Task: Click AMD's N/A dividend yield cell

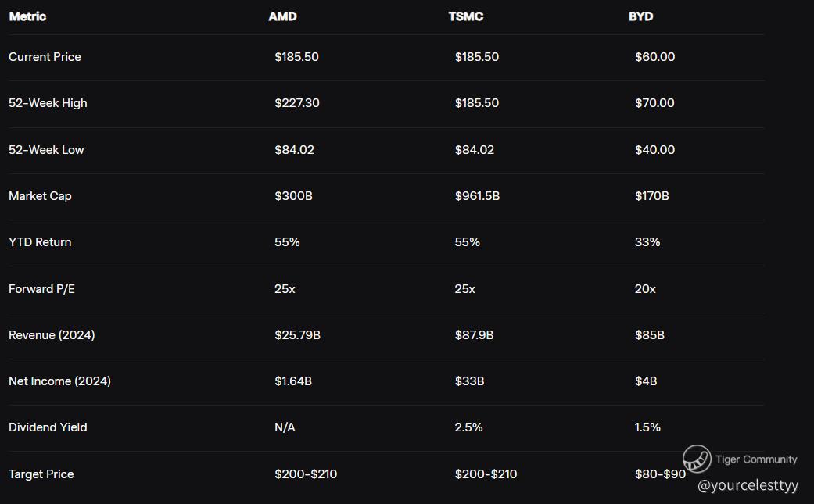Action: [285, 427]
